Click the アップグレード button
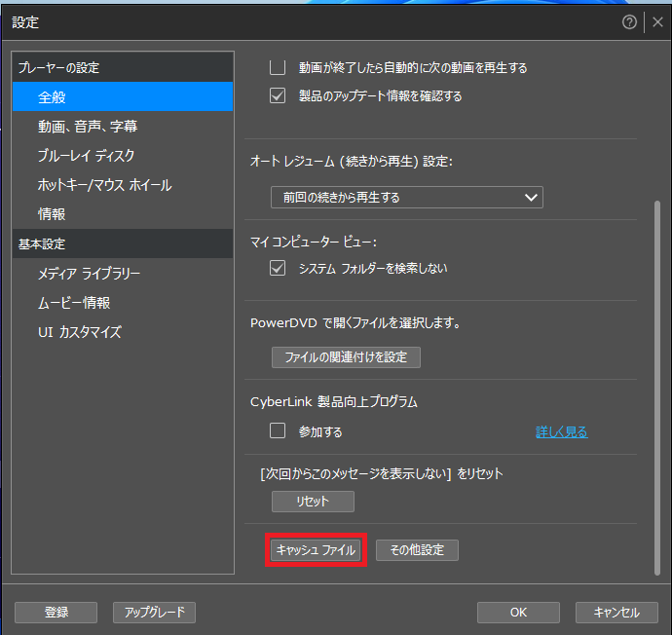Image resolution: width=672 pixels, height=635 pixels. (x=154, y=613)
